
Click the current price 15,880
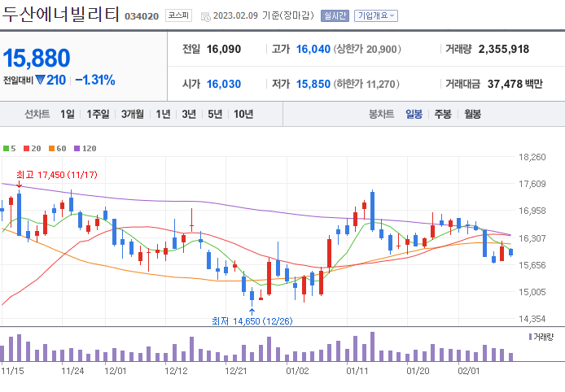[37, 58]
